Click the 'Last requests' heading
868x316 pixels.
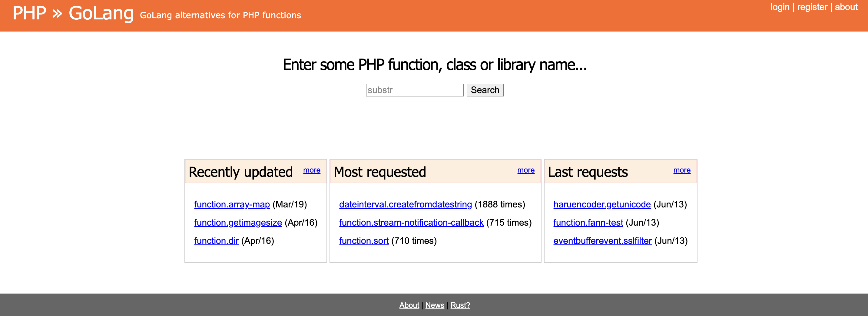click(588, 172)
